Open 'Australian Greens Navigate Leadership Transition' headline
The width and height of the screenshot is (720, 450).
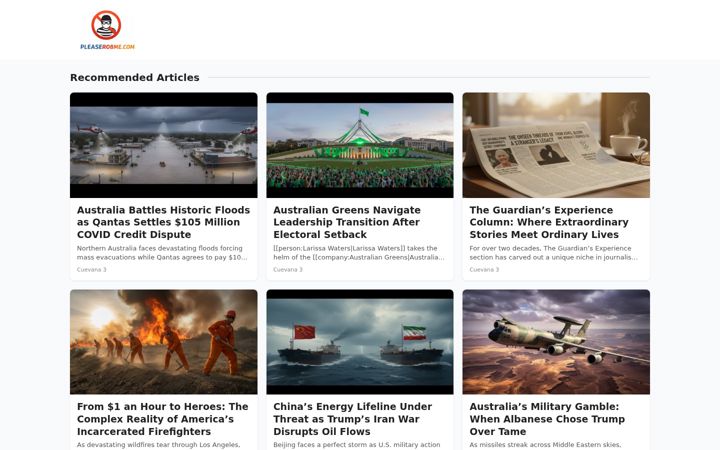[x=347, y=222]
